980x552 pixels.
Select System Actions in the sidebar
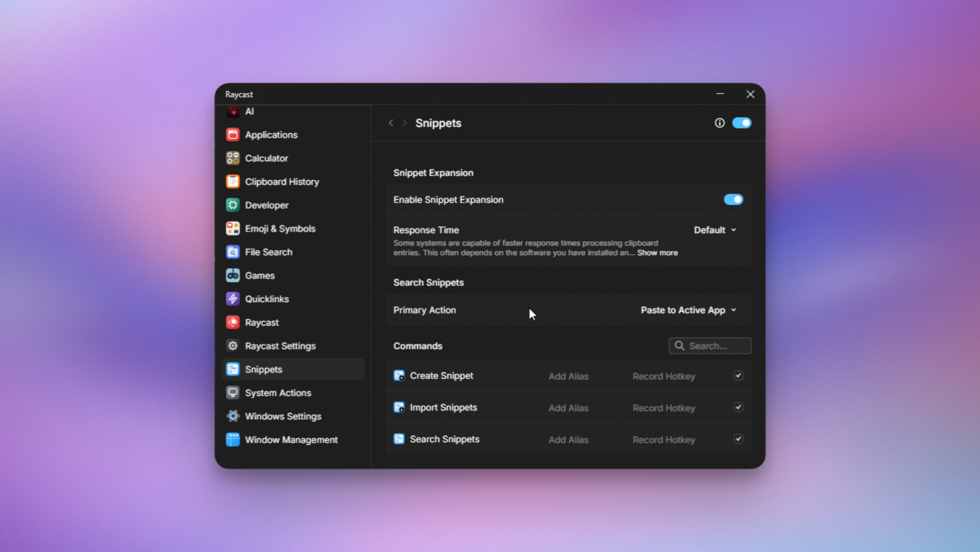click(278, 393)
